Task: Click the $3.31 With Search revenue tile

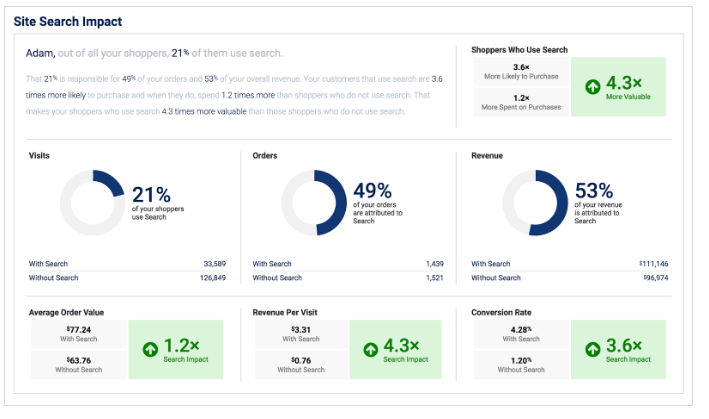Action: coord(300,334)
